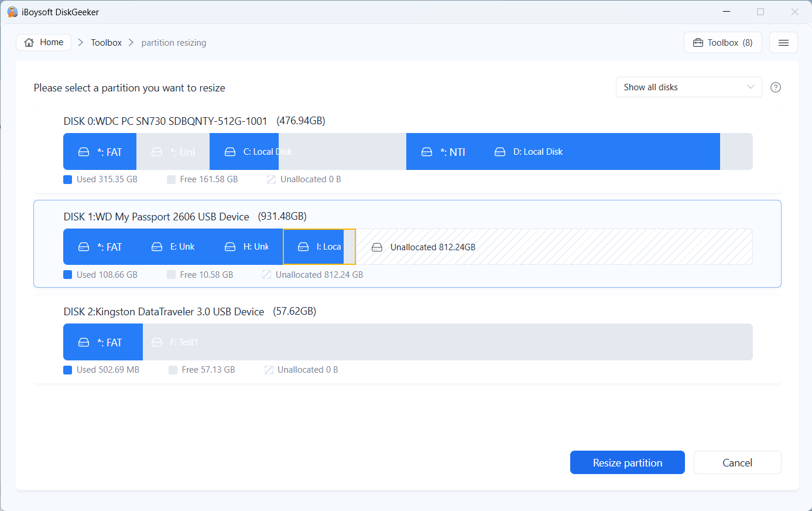Click the Unallocated 812.24 GB legend text
Image resolution: width=812 pixels, height=511 pixels.
pyautogui.click(x=320, y=275)
